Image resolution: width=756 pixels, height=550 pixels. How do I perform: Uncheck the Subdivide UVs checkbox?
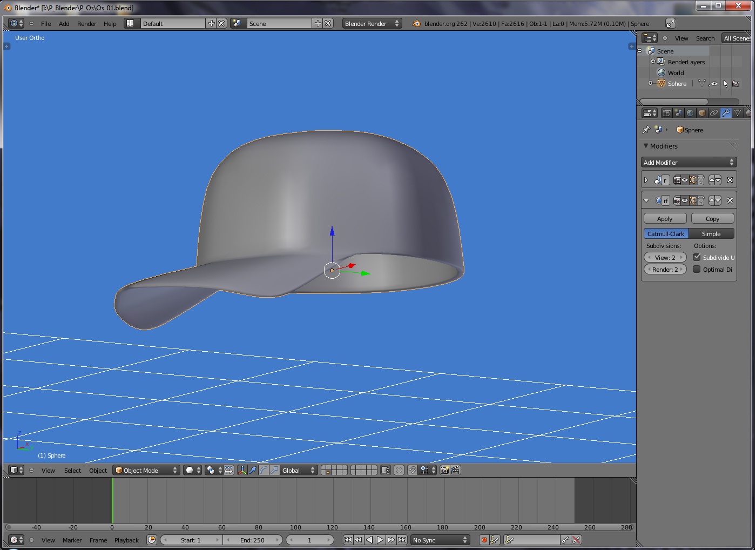[697, 257]
